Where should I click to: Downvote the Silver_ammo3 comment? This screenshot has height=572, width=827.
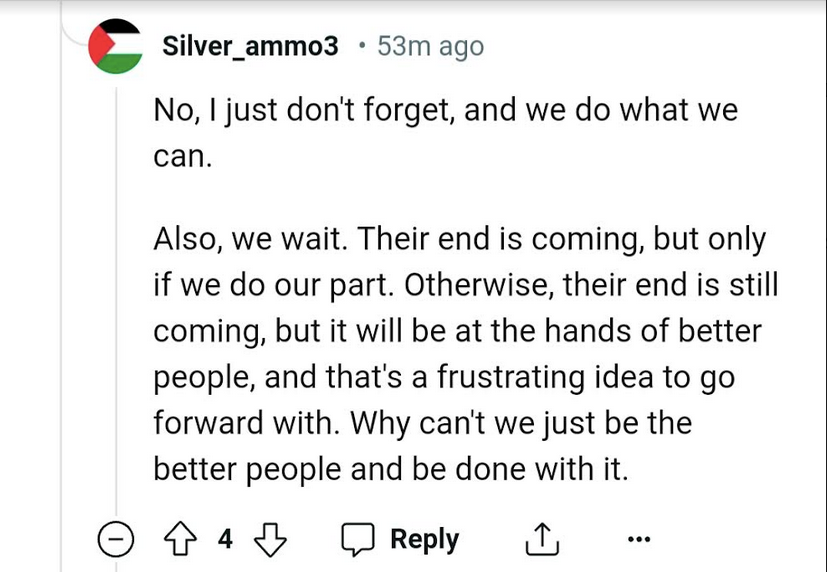(268, 540)
